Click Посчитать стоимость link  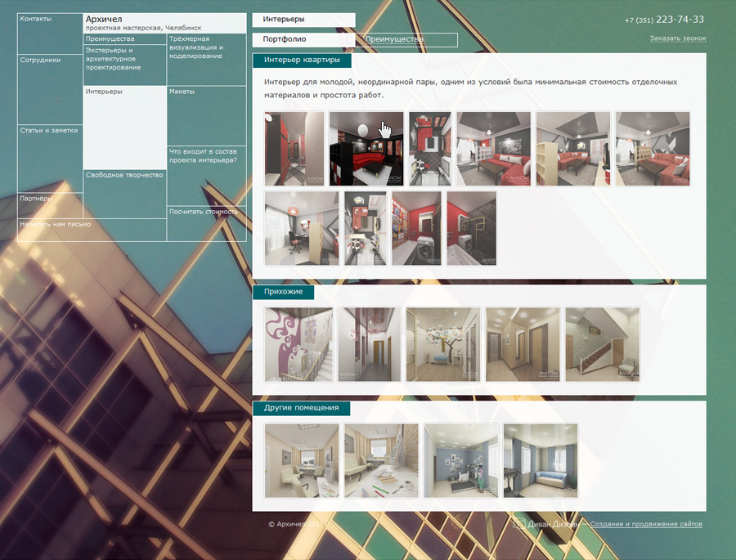pyautogui.click(x=207, y=223)
